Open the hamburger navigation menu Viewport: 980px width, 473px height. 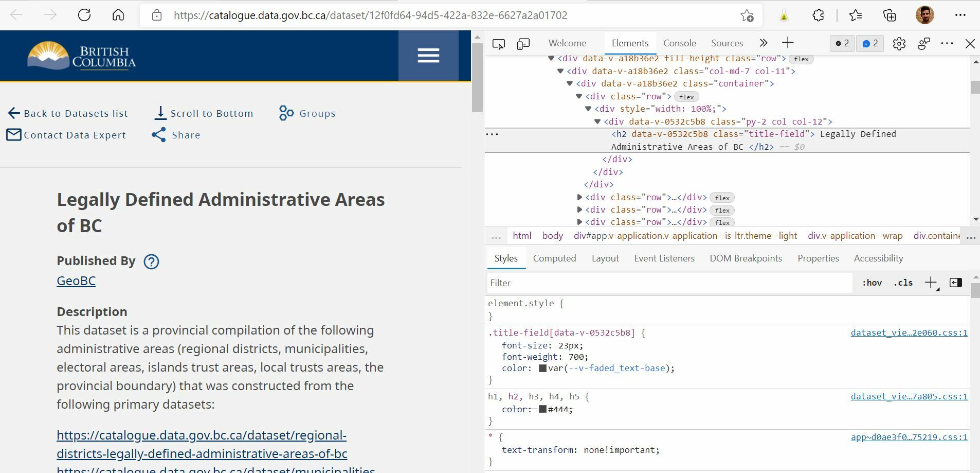tap(428, 56)
